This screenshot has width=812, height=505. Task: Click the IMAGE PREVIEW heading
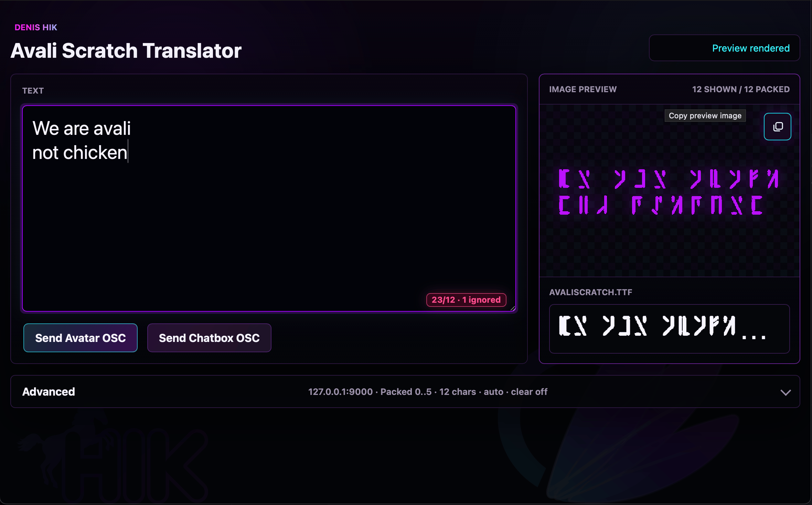583,89
